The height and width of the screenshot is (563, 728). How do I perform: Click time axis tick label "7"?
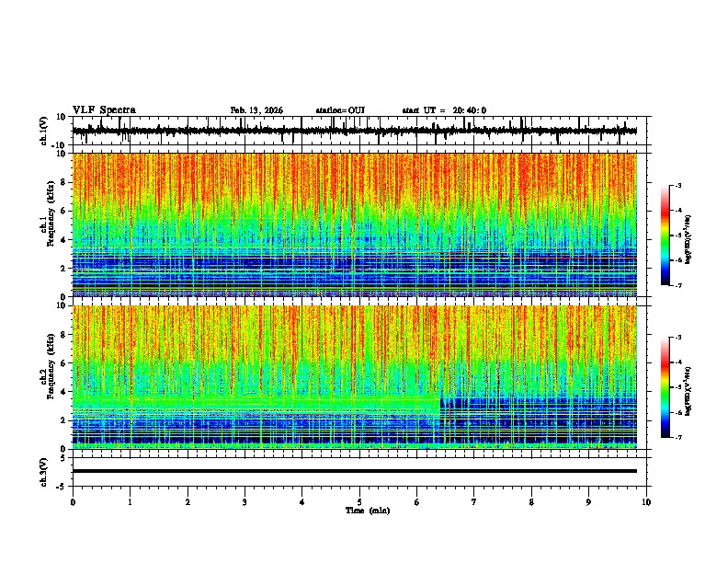[x=474, y=502]
